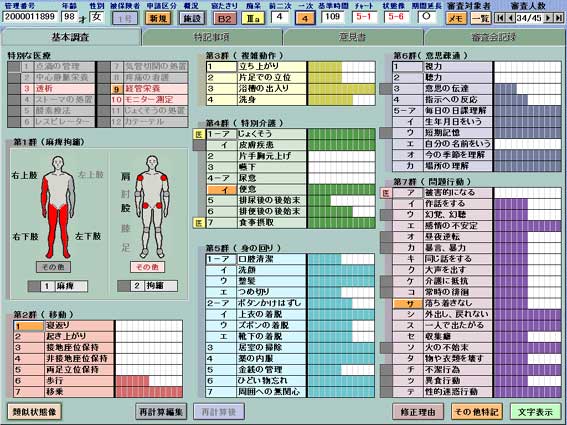Image resolution: width=567 pixels, height=425 pixels.
Task: Click the 医 marker beside 被害的になる
Action: pos(386,193)
